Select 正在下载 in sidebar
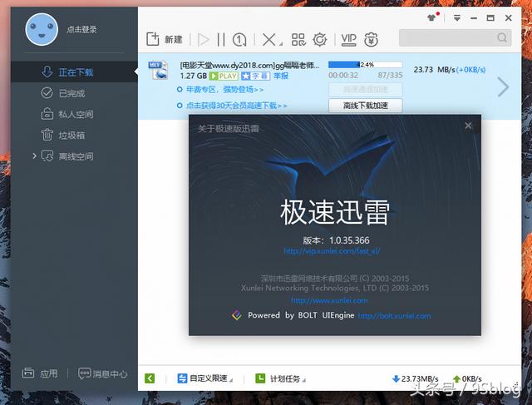Image resolution: width=532 pixels, height=405 pixels. pos(74,72)
